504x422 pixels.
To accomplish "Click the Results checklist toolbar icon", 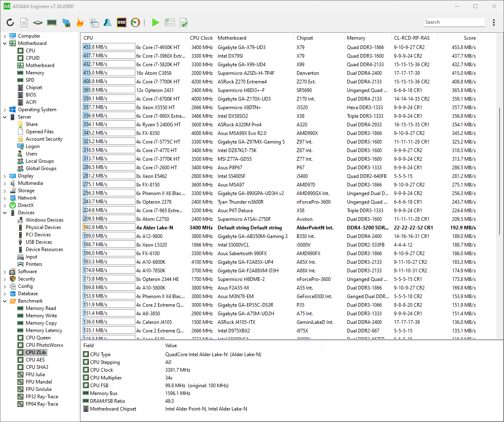I will [x=169, y=22].
